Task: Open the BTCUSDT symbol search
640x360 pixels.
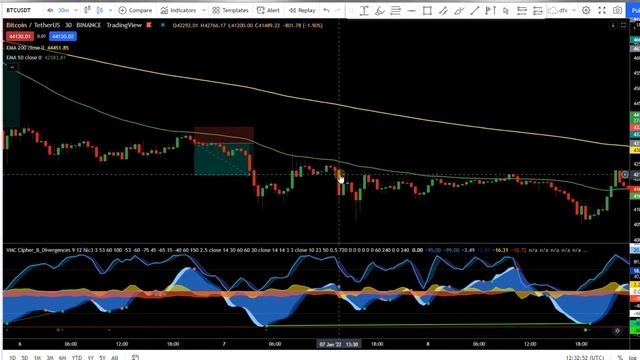Action: click(x=19, y=10)
